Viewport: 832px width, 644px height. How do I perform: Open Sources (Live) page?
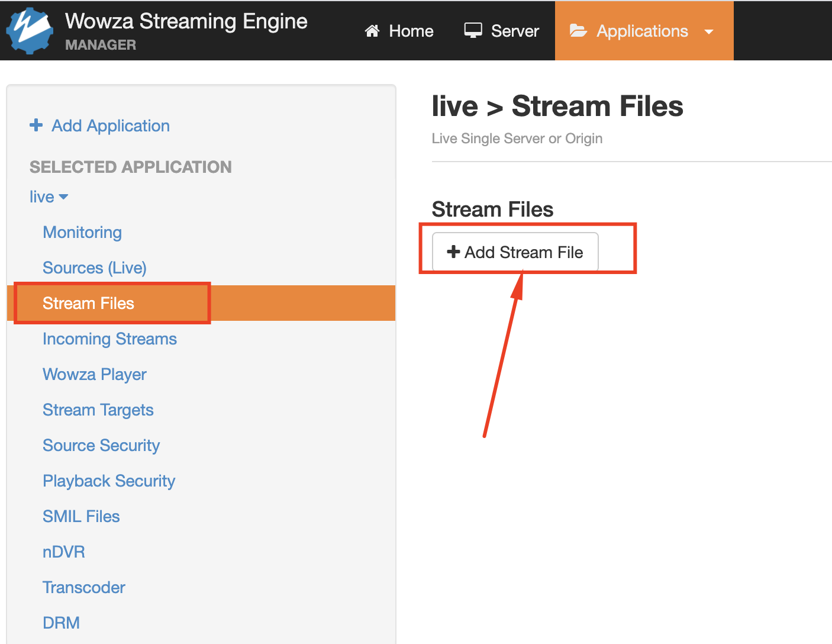[95, 268]
